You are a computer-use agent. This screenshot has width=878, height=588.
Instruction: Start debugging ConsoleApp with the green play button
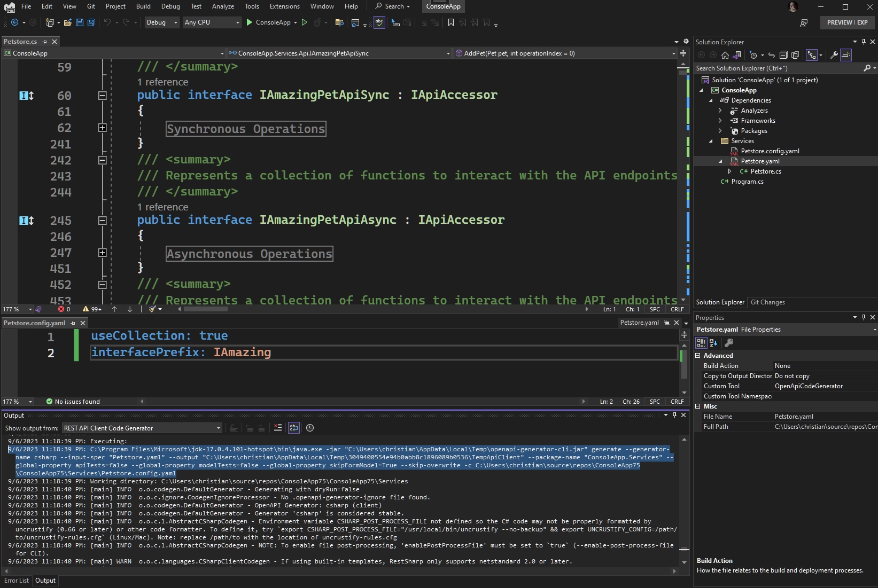point(249,22)
